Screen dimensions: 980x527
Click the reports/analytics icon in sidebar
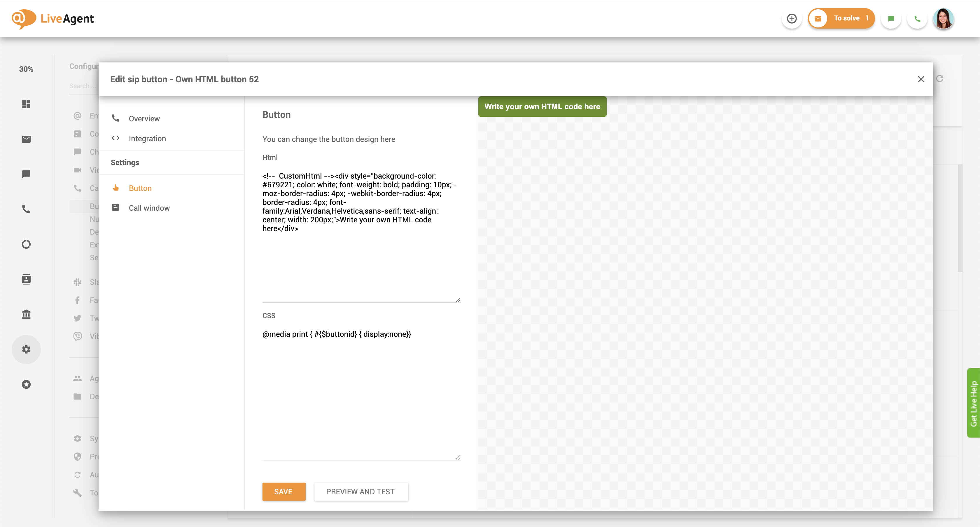(x=26, y=244)
